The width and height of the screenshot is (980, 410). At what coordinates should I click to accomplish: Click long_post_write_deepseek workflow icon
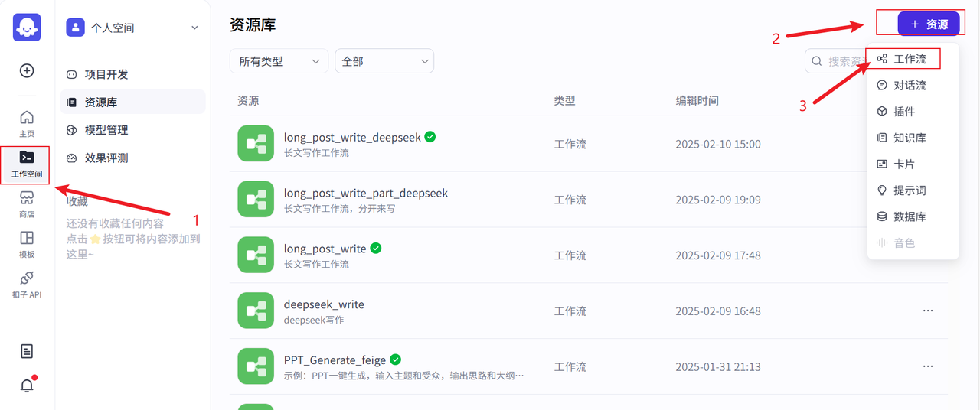pyautogui.click(x=256, y=144)
